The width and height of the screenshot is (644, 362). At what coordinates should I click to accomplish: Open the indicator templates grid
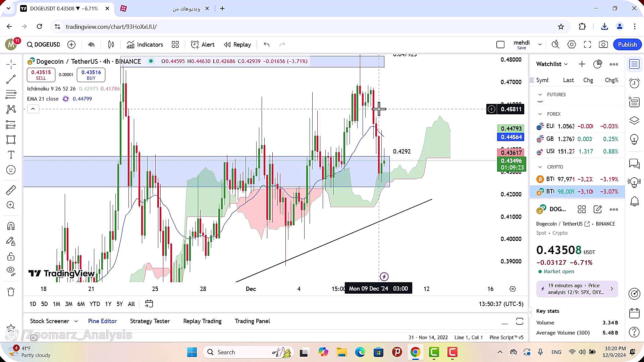[x=175, y=45]
